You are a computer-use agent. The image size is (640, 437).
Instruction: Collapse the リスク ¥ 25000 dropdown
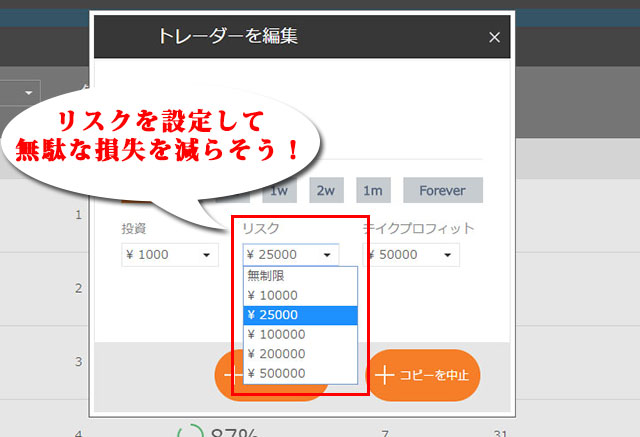click(x=291, y=255)
